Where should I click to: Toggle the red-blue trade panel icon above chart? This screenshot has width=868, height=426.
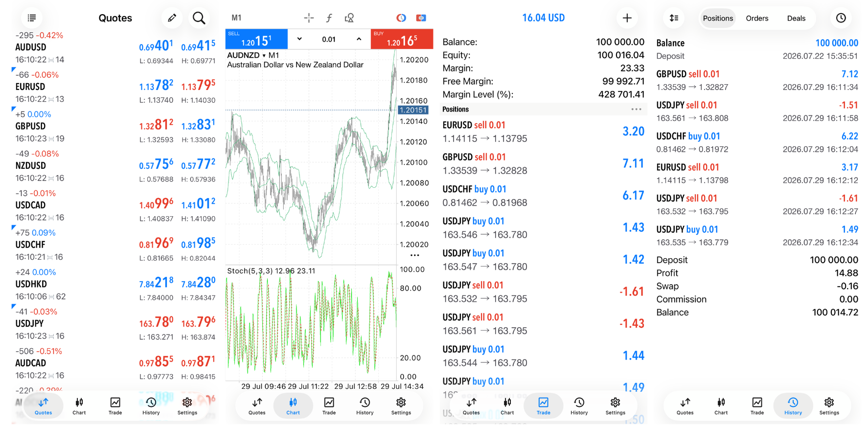421,18
